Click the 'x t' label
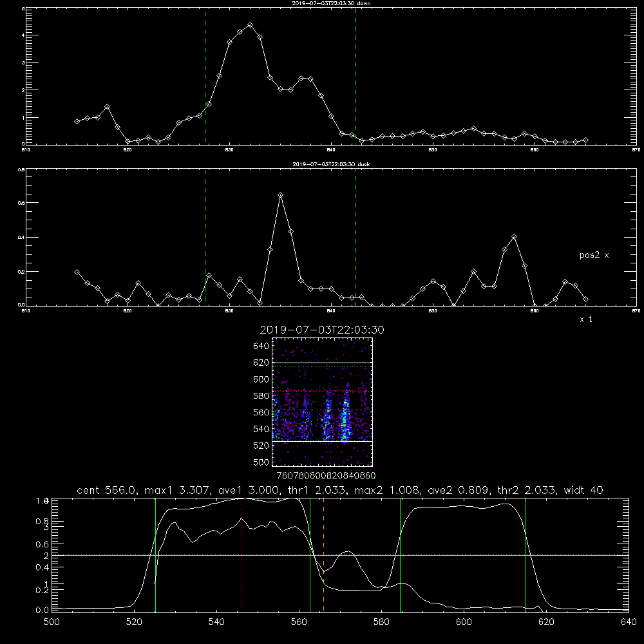Image resolution: width=644 pixels, height=644 pixels. (x=585, y=319)
